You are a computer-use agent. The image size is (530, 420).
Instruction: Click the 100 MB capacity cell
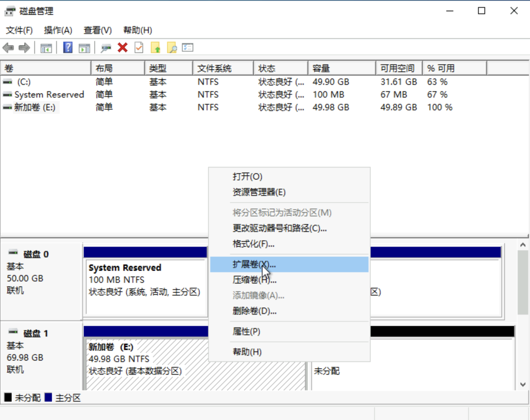[x=328, y=94]
